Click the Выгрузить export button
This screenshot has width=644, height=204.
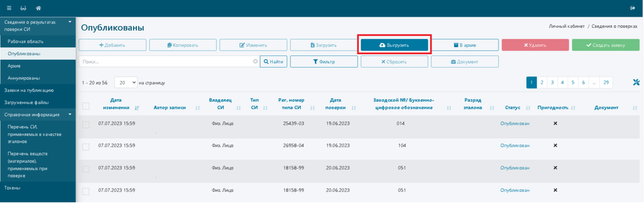point(394,45)
